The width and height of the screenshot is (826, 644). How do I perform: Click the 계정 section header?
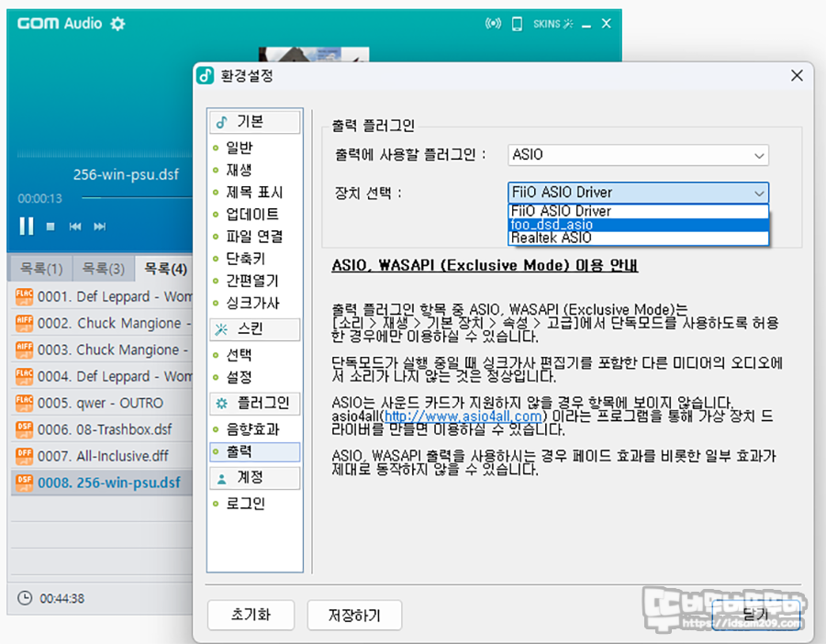[x=255, y=478]
